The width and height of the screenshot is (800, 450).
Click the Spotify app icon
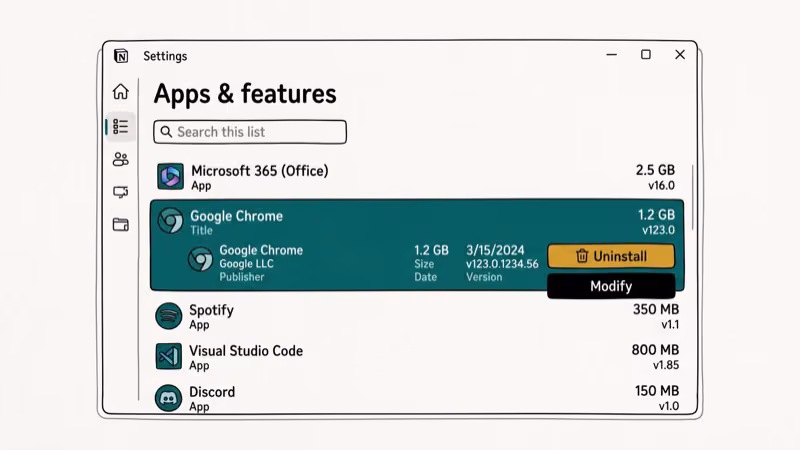tap(168, 316)
